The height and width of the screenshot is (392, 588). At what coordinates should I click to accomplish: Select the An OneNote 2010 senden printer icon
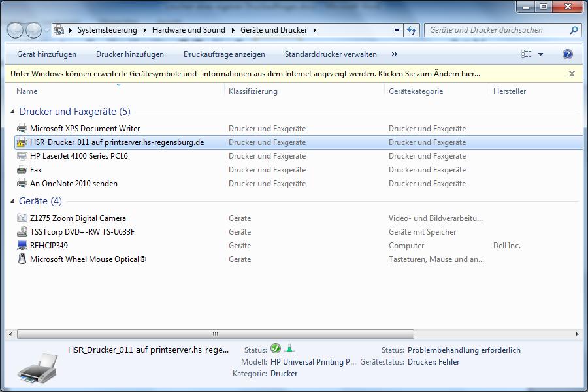22,184
